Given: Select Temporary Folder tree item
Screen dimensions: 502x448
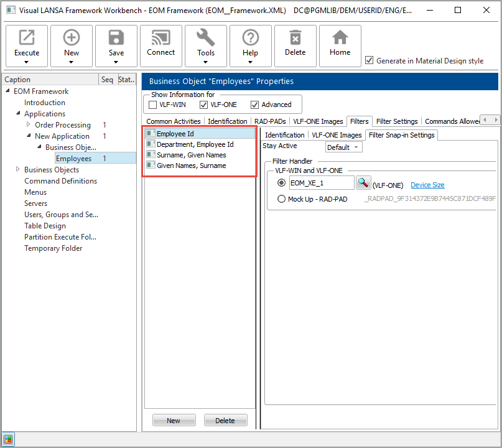Looking at the screenshot, I should pyautogui.click(x=53, y=248).
